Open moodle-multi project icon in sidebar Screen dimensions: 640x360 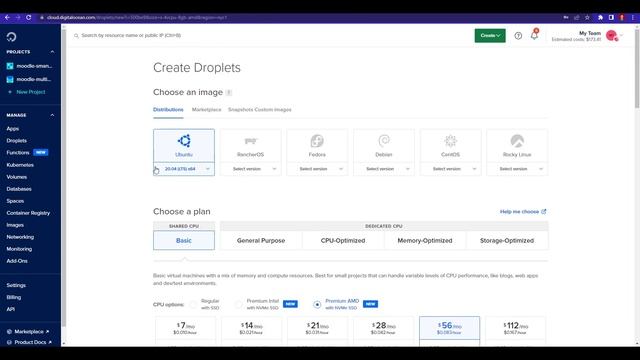[10, 80]
